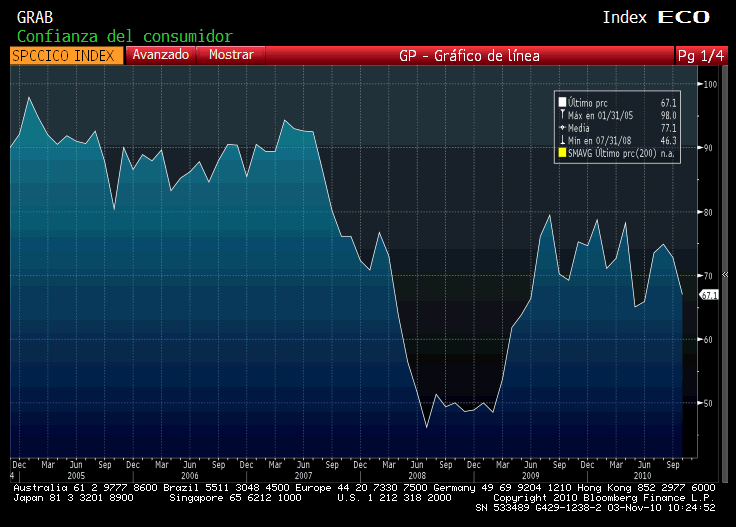Click the Copyright 2010 Bloomberg Finance L.P. text
736x527 pixels.
pyautogui.click(x=604, y=498)
